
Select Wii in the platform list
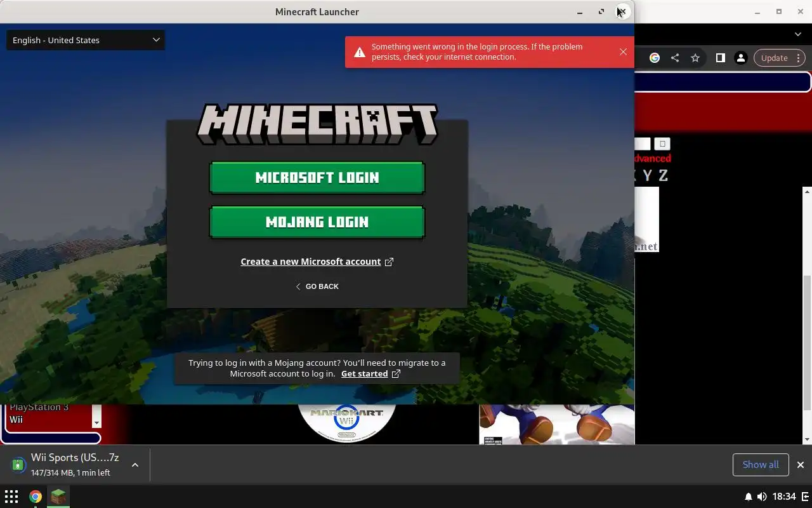tap(16, 420)
